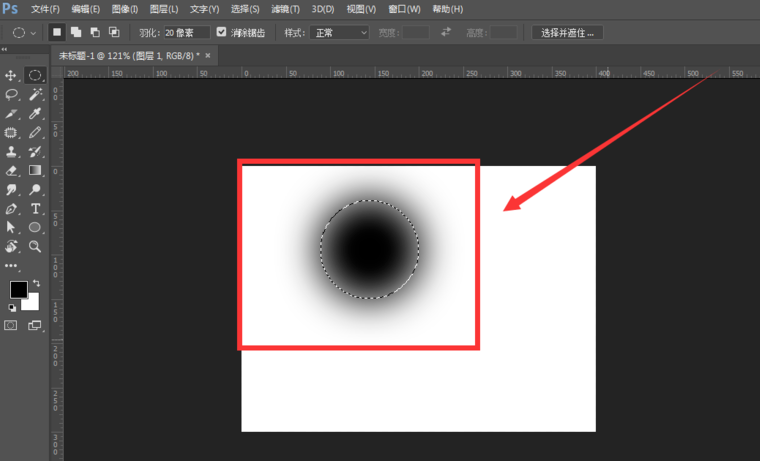The width and height of the screenshot is (760, 461).
Task: Enable Subtract from selection mode
Action: pyautogui.click(x=95, y=32)
